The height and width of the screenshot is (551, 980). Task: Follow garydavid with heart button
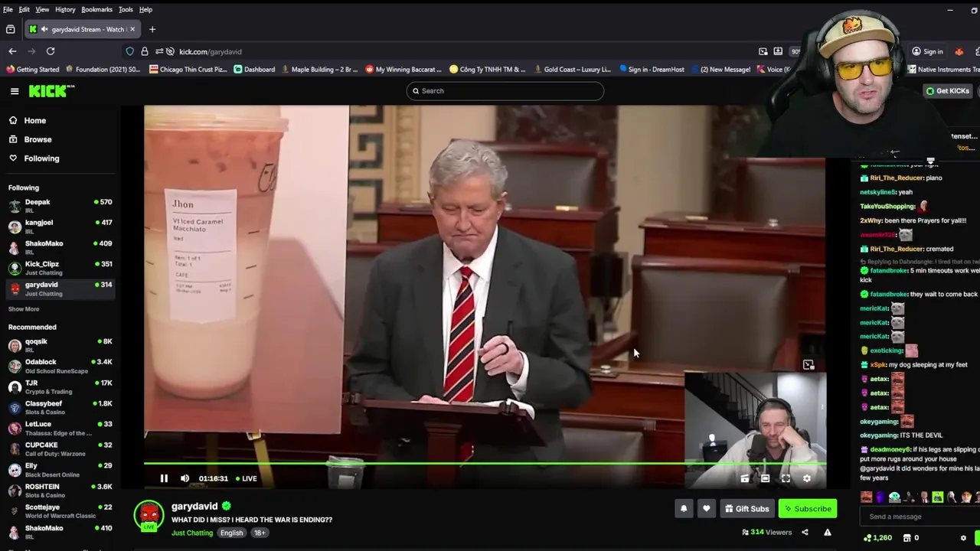(x=706, y=508)
